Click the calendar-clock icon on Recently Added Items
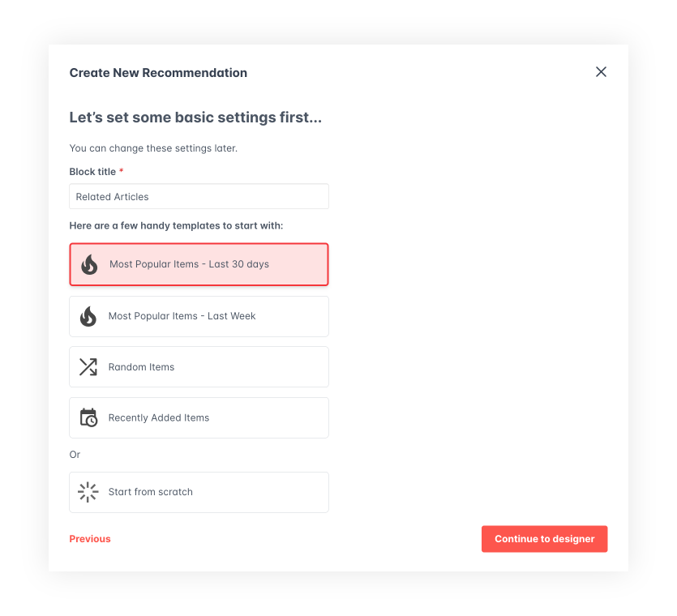 pyautogui.click(x=88, y=417)
